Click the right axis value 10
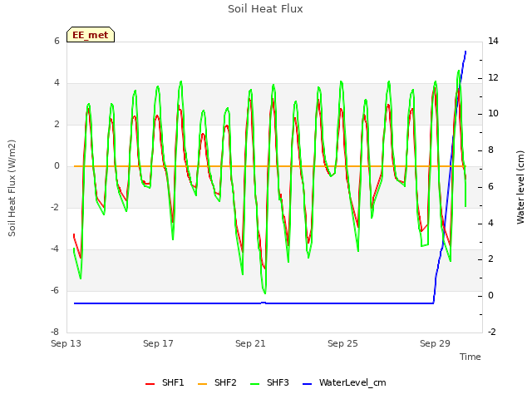 click(x=493, y=114)
